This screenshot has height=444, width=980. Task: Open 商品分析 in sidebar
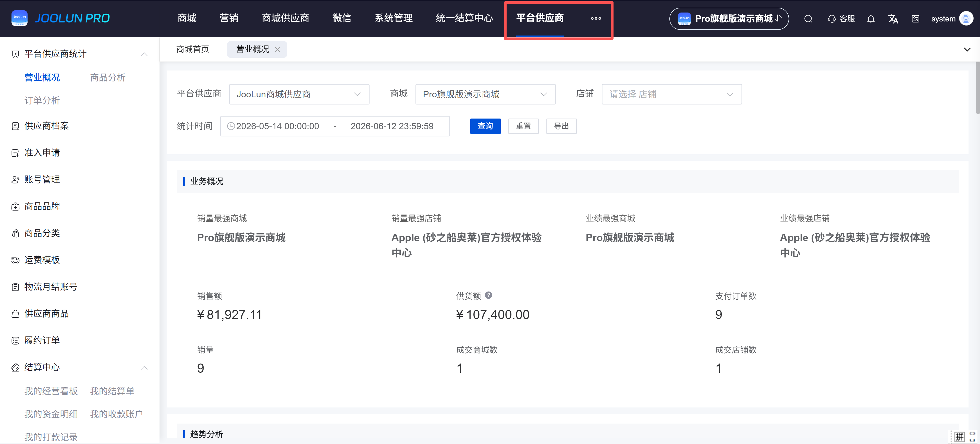108,78
